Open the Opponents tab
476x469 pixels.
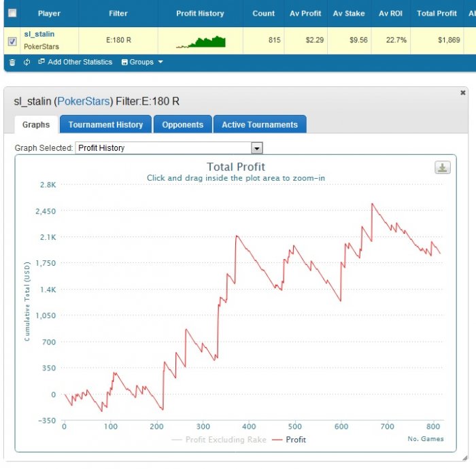point(182,124)
